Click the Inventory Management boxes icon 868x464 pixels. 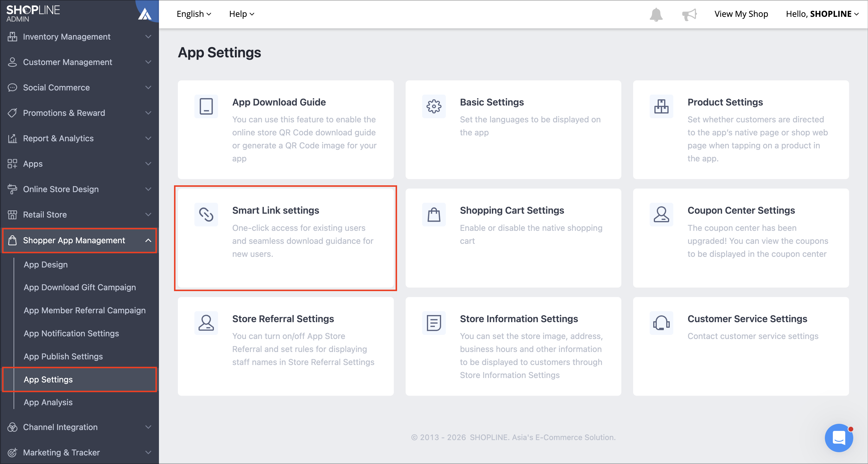coord(12,37)
